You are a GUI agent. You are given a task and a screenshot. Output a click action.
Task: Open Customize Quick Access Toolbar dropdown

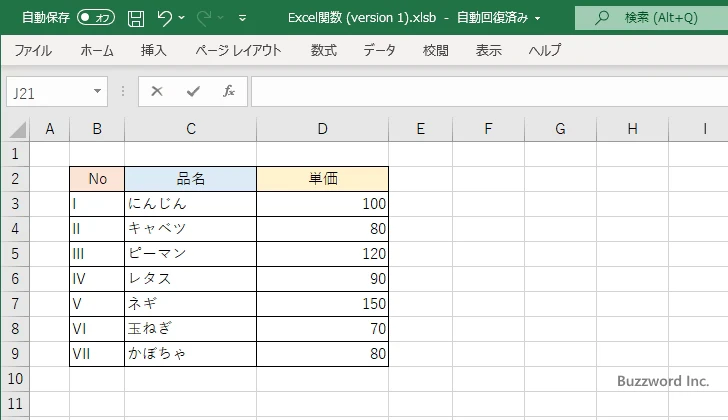[x=242, y=18]
